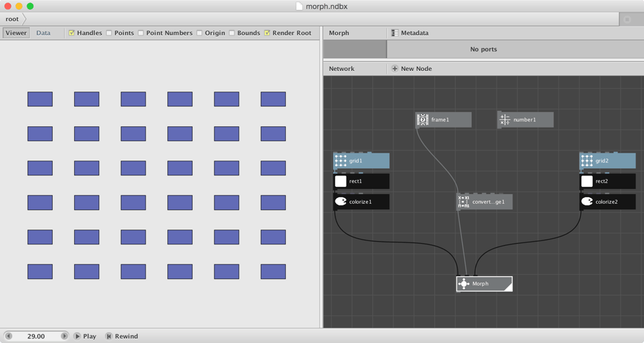Image resolution: width=644 pixels, height=343 pixels.
Task: Click the disabled stop button at top right
Action: (627, 19)
